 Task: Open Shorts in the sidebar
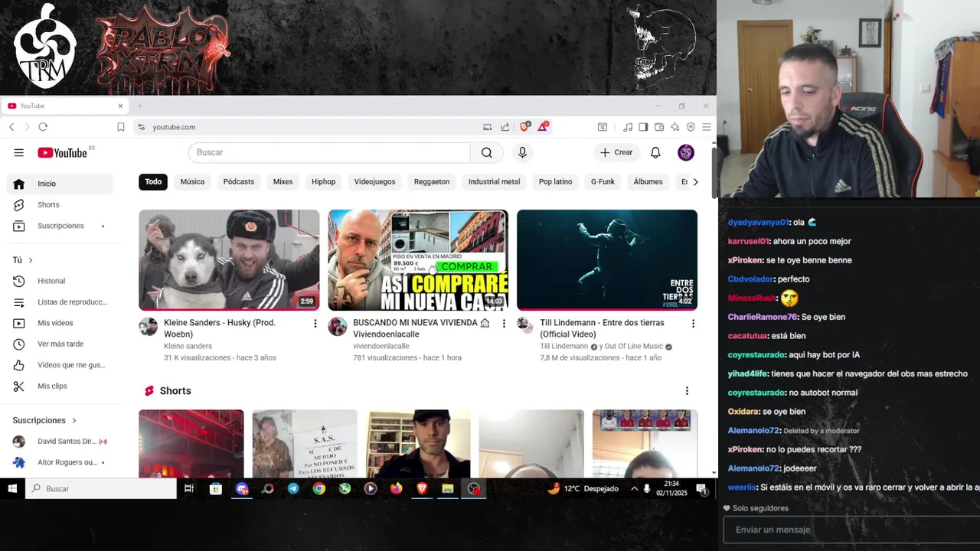point(60,204)
